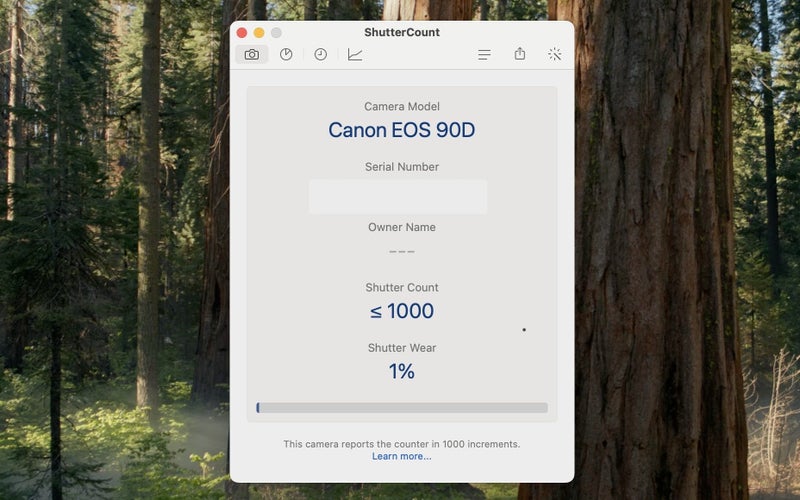Click the 1% shutter wear value
This screenshot has width=800, height=500.
pyautogui.click(x=402, y=371)
